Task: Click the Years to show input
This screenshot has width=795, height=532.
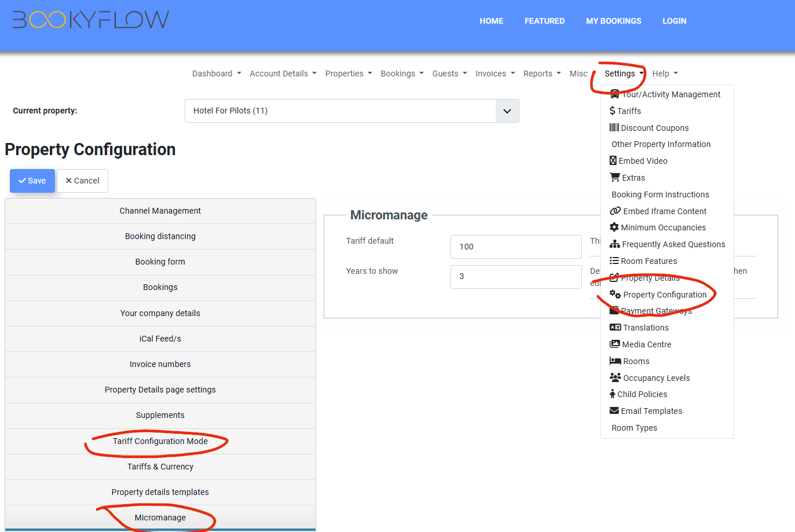Action: pos(516,277)
